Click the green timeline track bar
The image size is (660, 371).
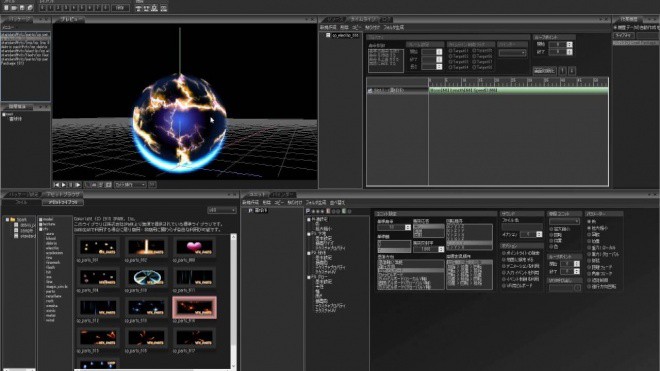click(x=518, y=90)
